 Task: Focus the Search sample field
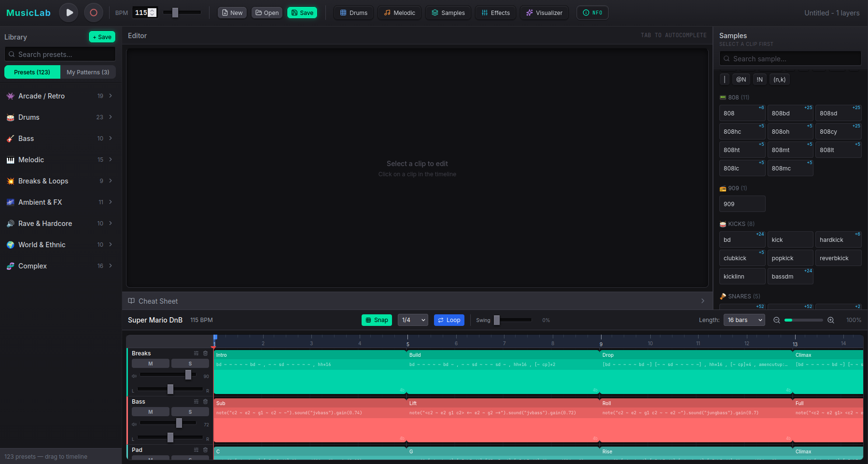790,58
